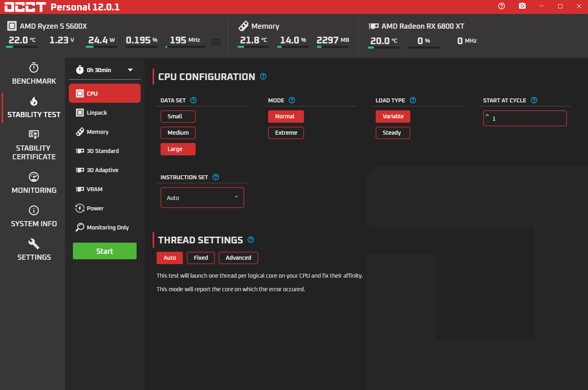Viewport: 588px width, 390px height.
Task: Open the System Info section
Action: [34, 217]
